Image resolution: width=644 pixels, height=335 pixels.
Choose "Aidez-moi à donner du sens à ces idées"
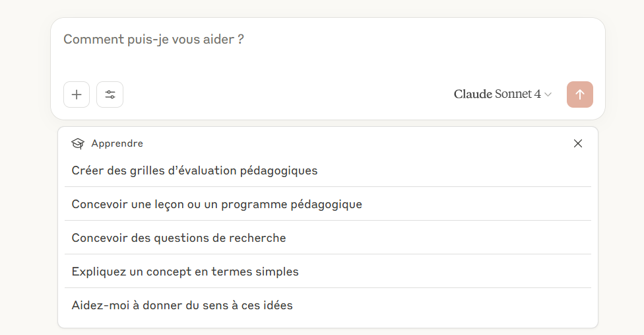point(182,305)
